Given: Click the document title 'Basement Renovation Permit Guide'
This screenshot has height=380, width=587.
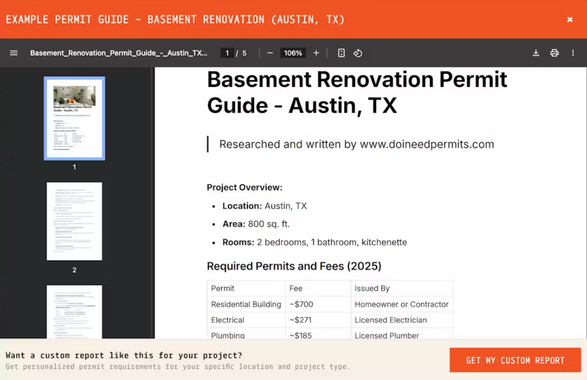Looking at the screenshot, I should coord(357,92).
